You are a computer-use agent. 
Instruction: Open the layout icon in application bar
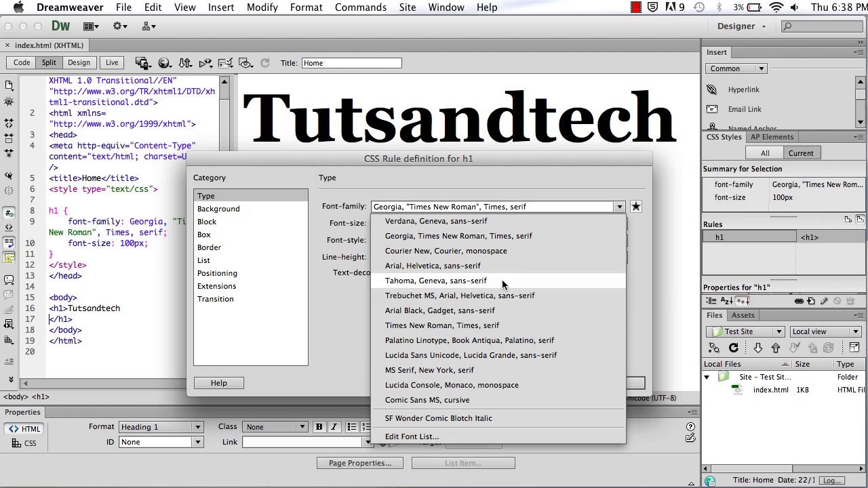[x=91, y=26]
